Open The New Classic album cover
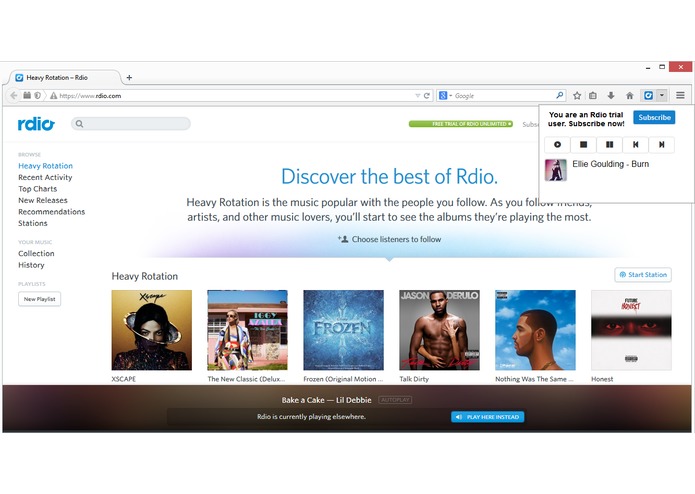Viewport: 695px width, 494px height. (x=247, y=330)
